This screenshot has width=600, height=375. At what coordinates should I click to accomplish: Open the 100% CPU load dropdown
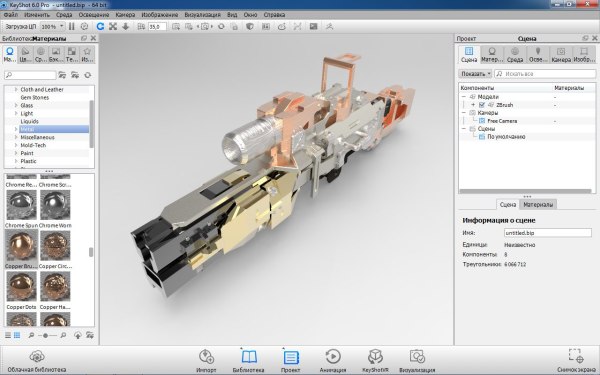52,26
